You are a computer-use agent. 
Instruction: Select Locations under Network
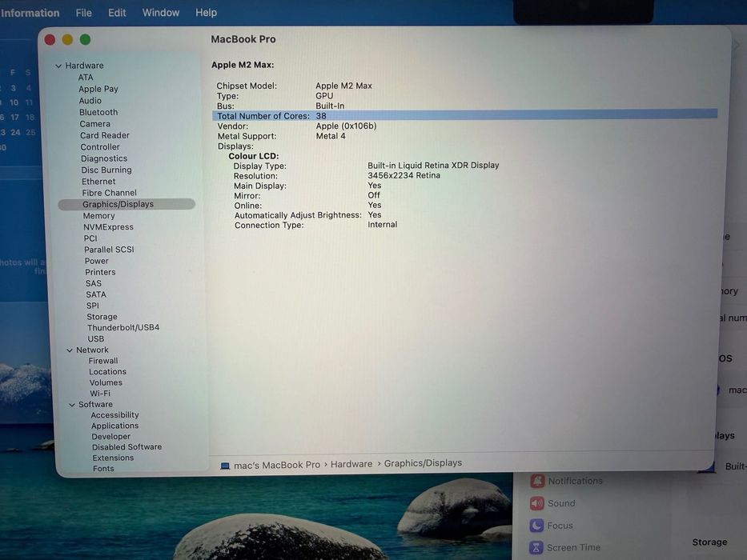click(107, 372)
